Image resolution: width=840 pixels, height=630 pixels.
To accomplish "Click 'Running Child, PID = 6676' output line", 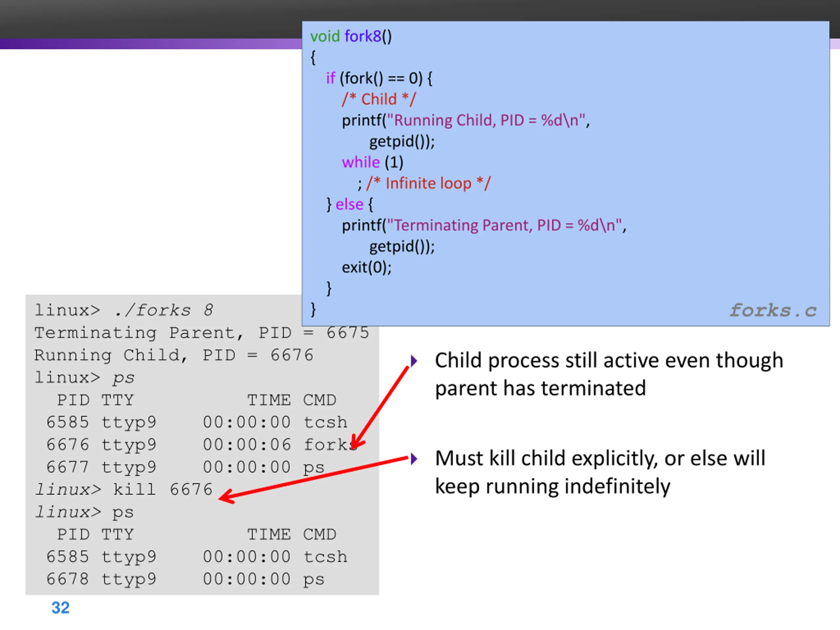I will [174, 355].
